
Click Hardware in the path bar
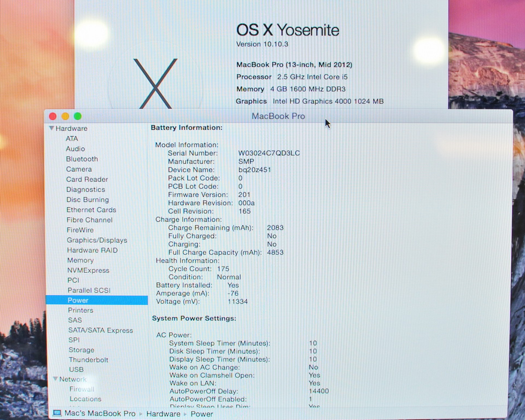pos(164,414)
